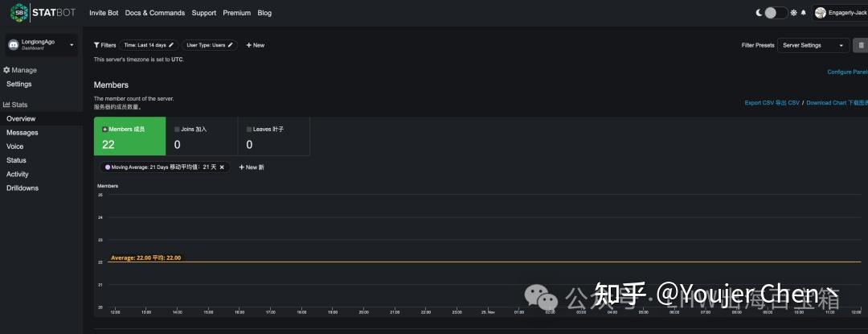
Task: Click the orange Average line on chart
Action: pos(482,262)
